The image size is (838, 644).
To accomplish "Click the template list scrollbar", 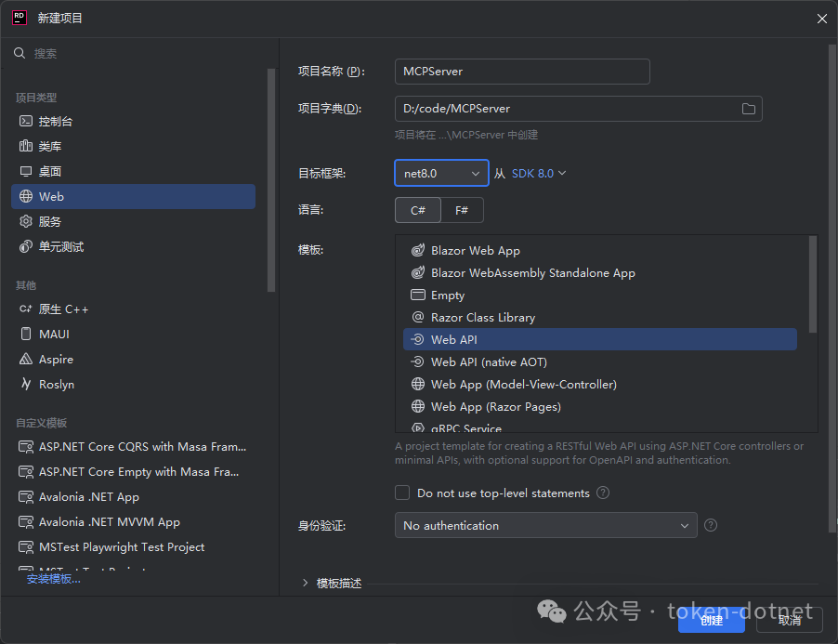I will [813, 284].
